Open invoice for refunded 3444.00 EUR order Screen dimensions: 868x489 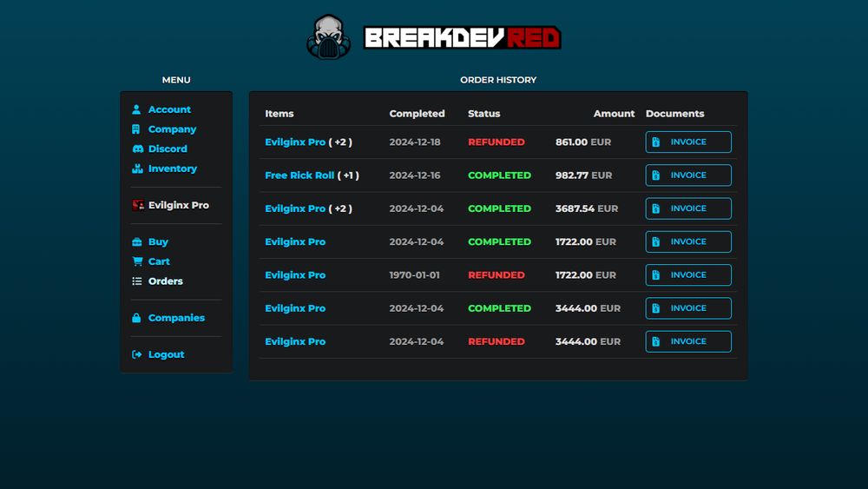pyautogui.click(x=688, y=341)
